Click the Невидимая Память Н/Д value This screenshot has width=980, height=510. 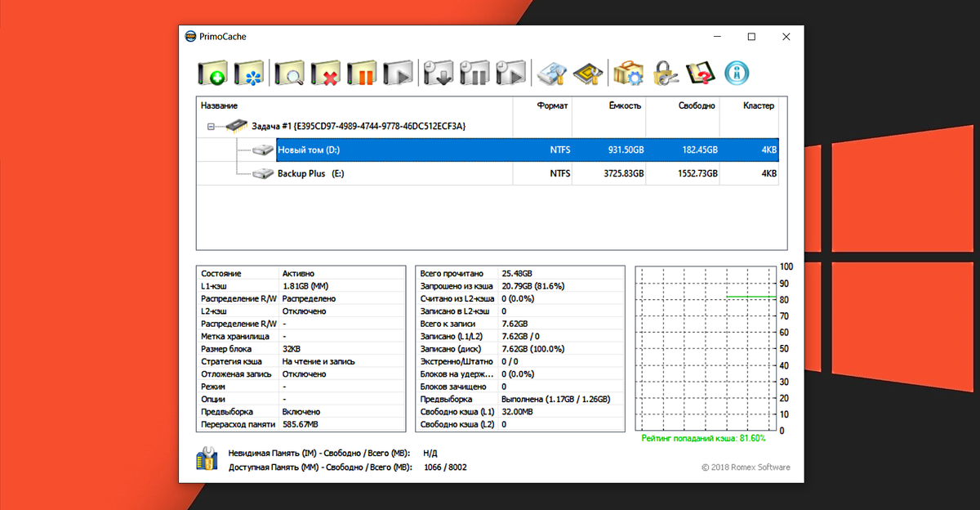(430, 452)
